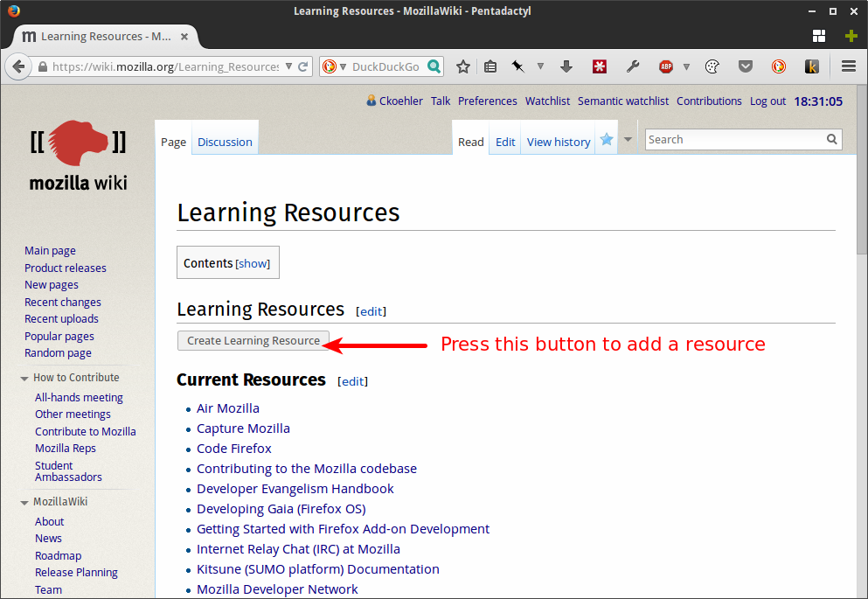
Task: Open the Random page sidebar link
Action: [x=58, y=353]
